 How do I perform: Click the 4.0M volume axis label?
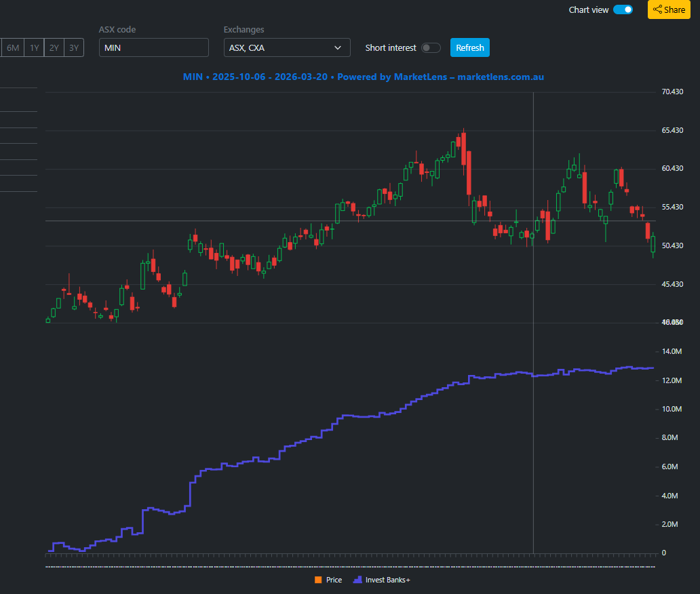669,496
